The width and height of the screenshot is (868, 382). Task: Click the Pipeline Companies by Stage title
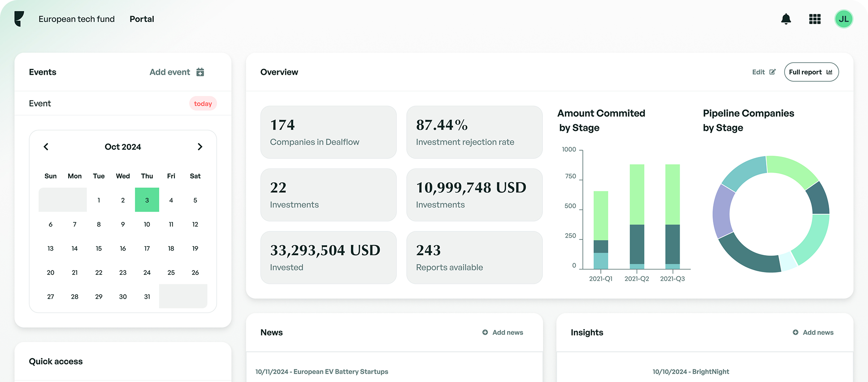(748, 121)
